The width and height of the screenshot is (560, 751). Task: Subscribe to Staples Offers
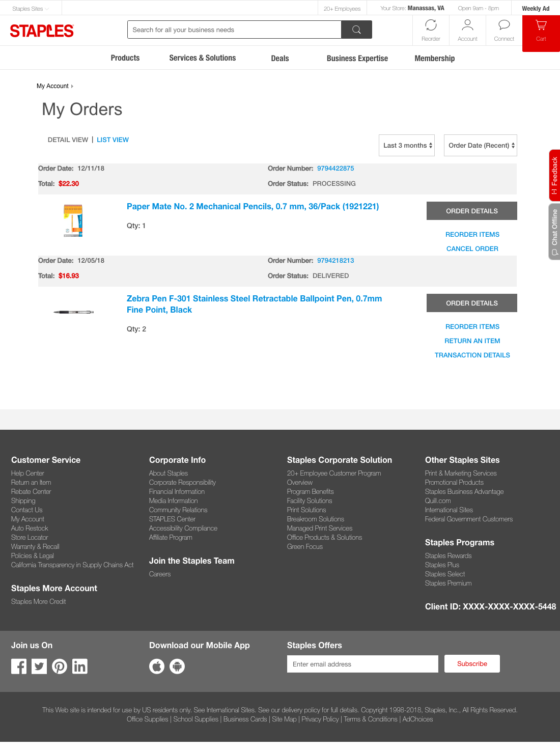pos(472,663)
